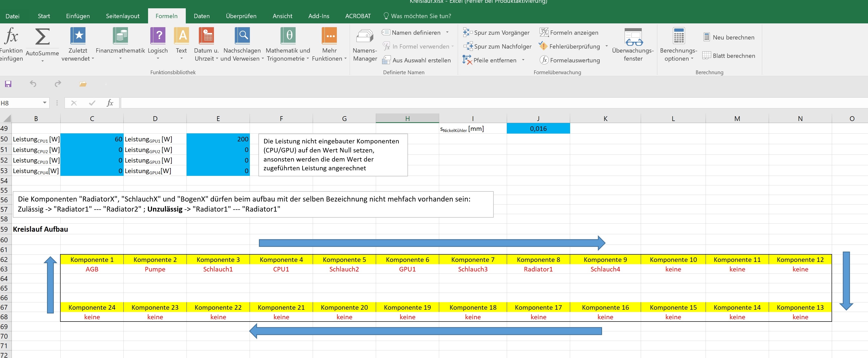The width and height of the screenshot is (868, 358).
Task: Expand the Fehlerüberprüfung dropdown arrow
Action: click(607, 46)
